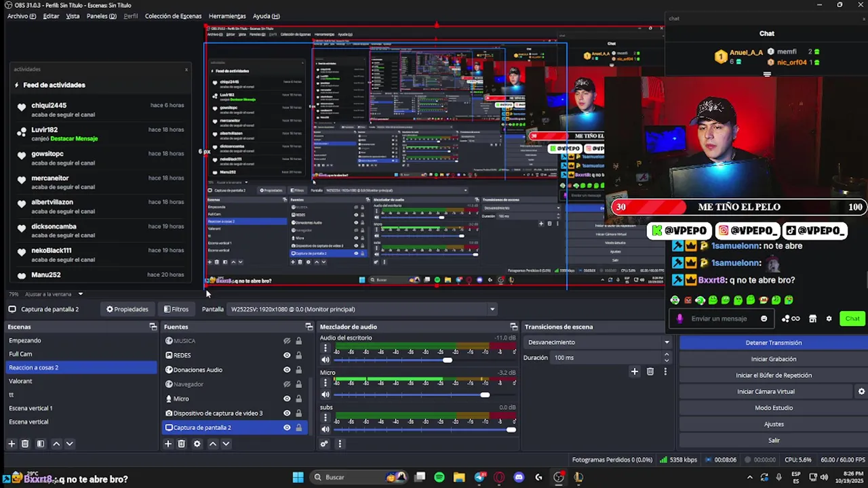Add a configurable transition with plus

click(x=635, y=371)
